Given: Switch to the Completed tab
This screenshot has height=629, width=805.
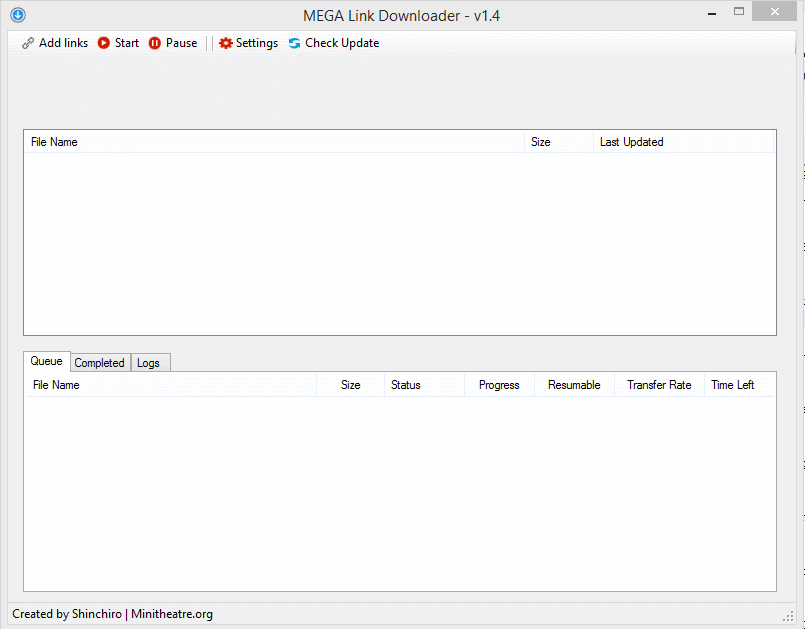Looking at the screenshot, I should click(100, 363).
